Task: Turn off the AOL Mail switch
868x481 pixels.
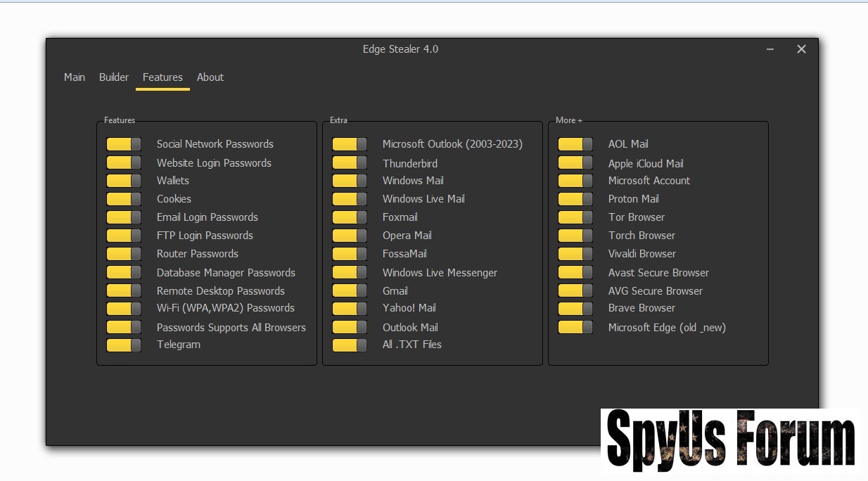Action: pyautogui.click(x=575, y=144)
